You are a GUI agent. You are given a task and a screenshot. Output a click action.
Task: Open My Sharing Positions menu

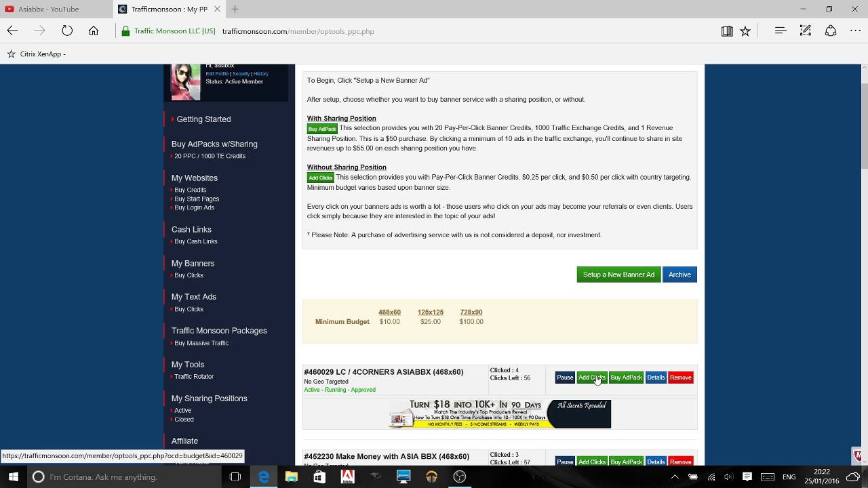[209, 398]
